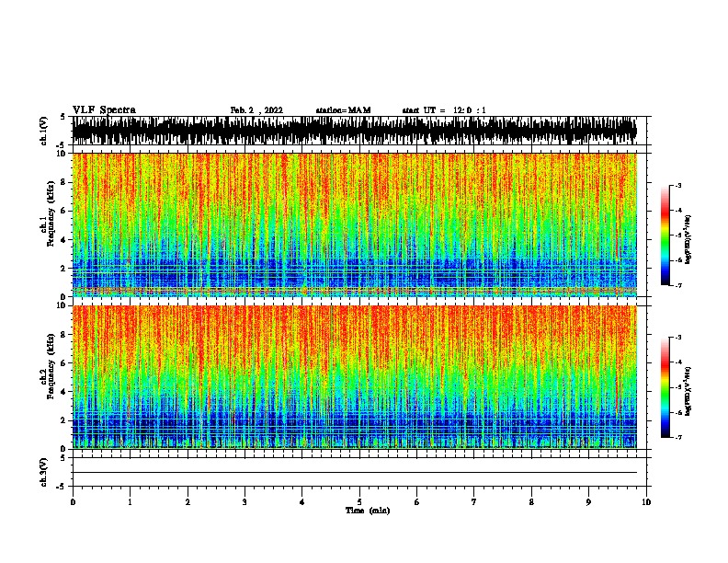Click the ch.2 frequency tick label '8'
Screen dimensions: 728x563
[x=63, y=335]
